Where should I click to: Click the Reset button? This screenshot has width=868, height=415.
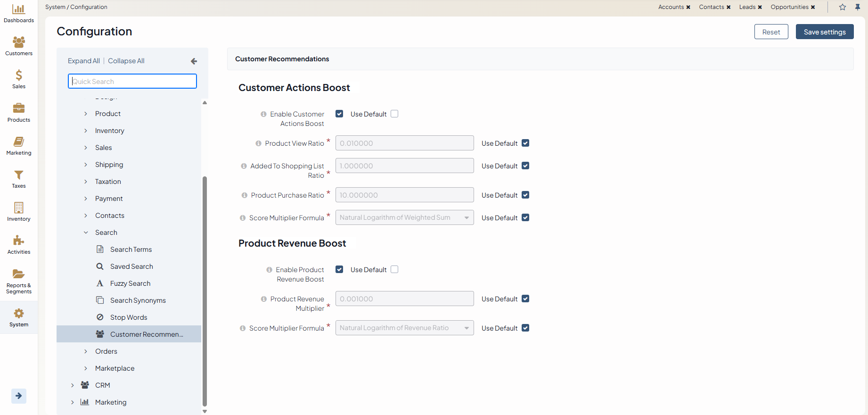(771, 32)
